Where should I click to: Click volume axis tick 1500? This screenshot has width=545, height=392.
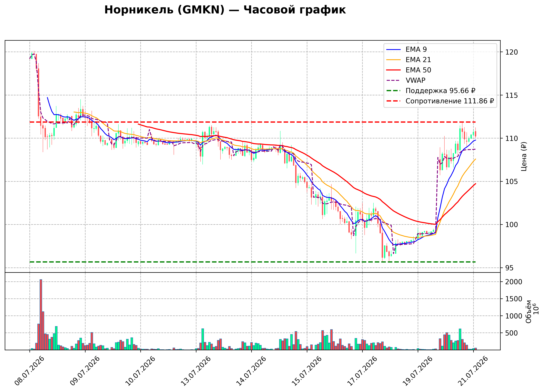click(x=514, y=299)
